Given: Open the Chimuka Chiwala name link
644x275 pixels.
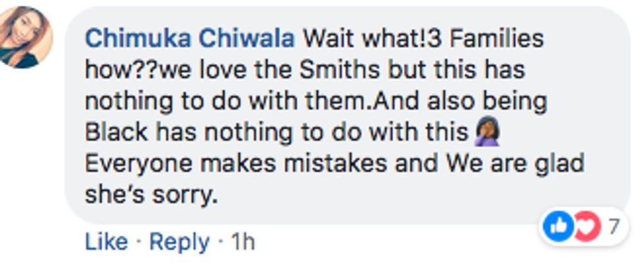Looking at the screenshot, I should 190,38.
